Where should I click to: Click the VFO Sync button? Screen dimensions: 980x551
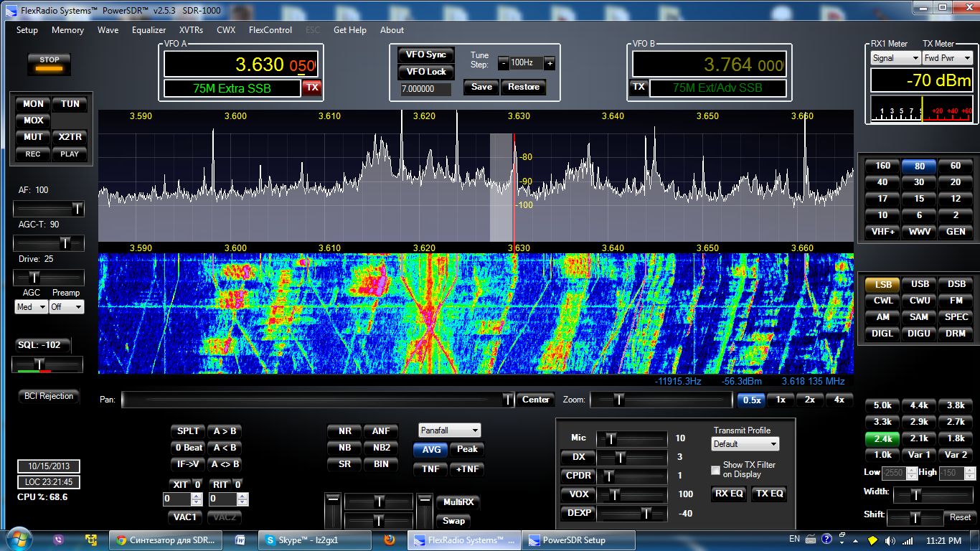[426, 55]
